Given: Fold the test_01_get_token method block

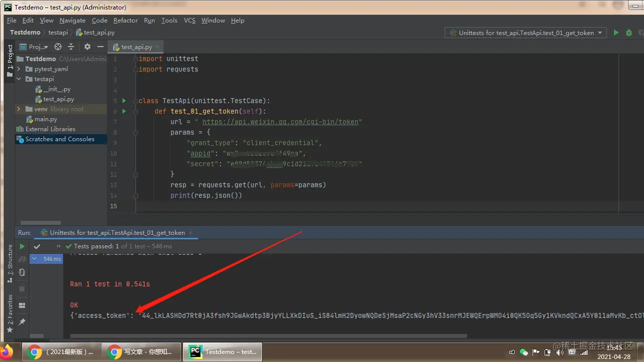Looking at the screenshot, I should coord(136,111).
